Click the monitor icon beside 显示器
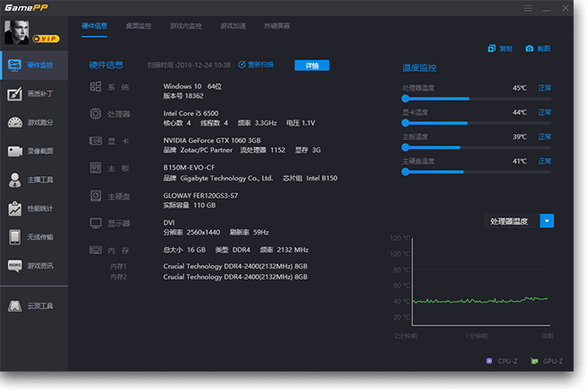The image size is (588, 391). [x=96, y=223]
